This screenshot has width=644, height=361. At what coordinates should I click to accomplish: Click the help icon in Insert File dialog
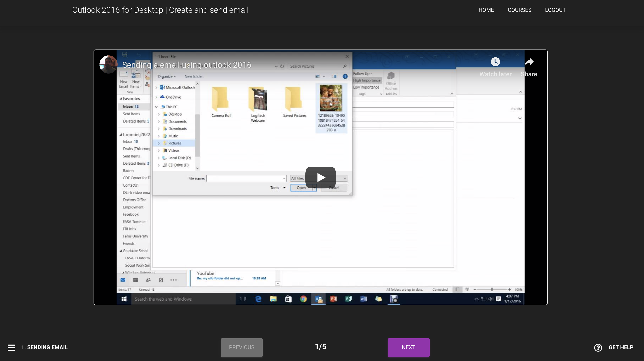(345, 76)
